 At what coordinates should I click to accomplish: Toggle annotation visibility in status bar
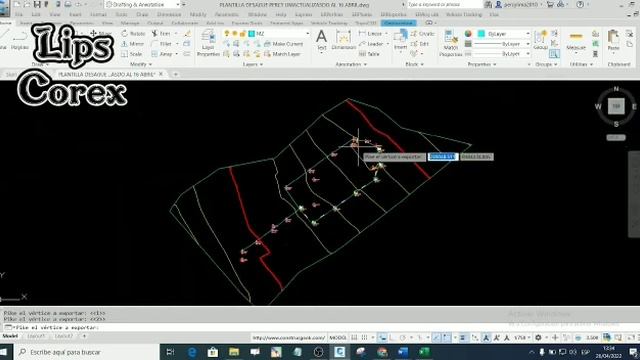[x=486, y=338]
